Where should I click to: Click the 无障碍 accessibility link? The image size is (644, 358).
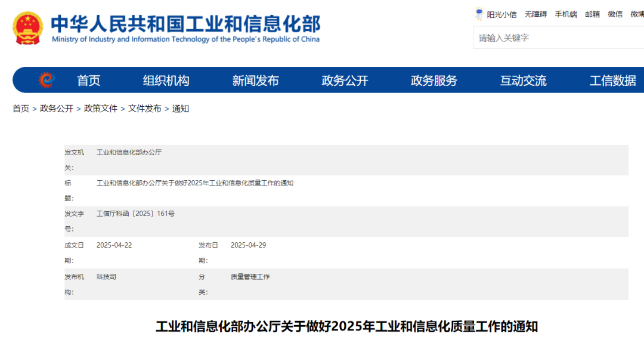535,14
